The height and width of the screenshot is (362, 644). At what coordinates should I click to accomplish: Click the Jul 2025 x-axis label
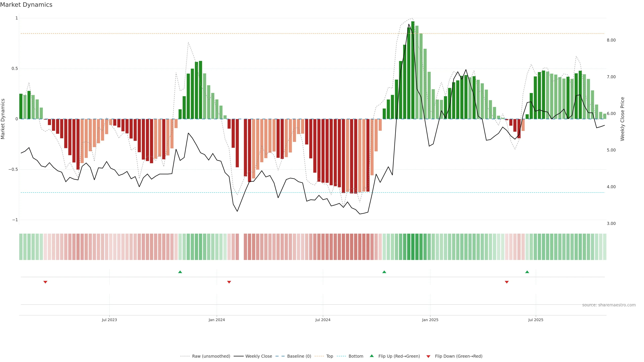coord(535,320)
